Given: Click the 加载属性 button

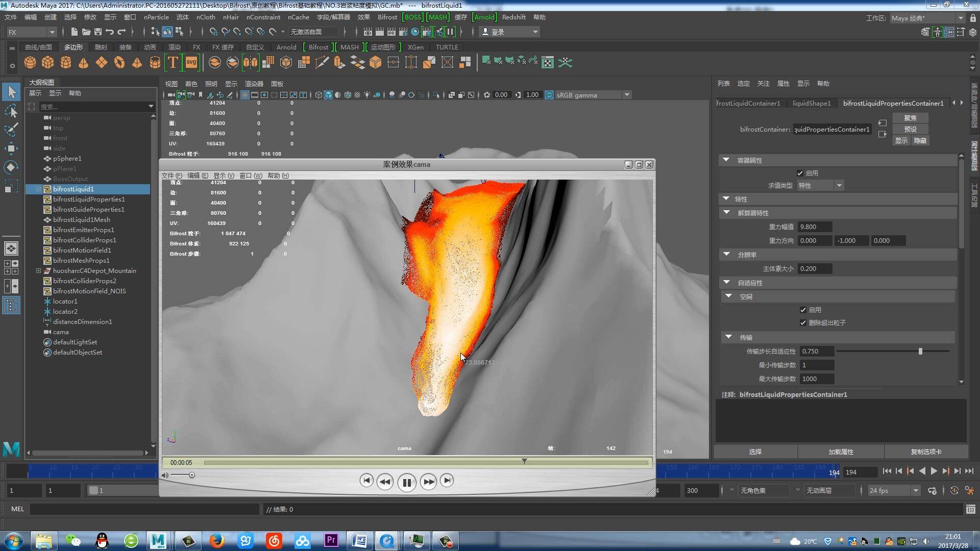Looking at the screenshot, I should point(841,452).
